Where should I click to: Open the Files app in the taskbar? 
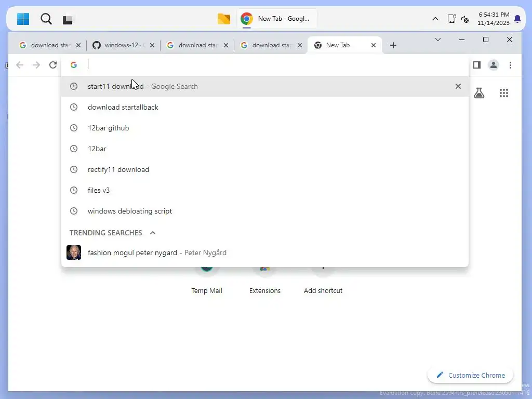[x=223, y=19]
